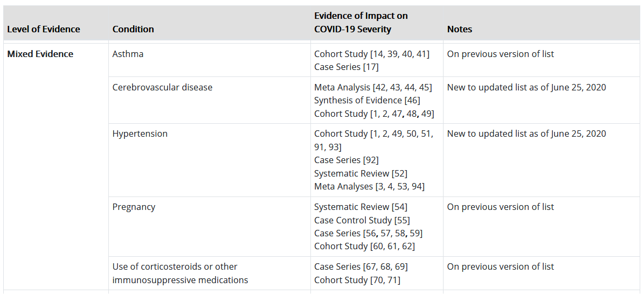Screen dimensions: 644x295
Task: Click the "Cerebrovascular disease" condition
Action: pos(162,87)
